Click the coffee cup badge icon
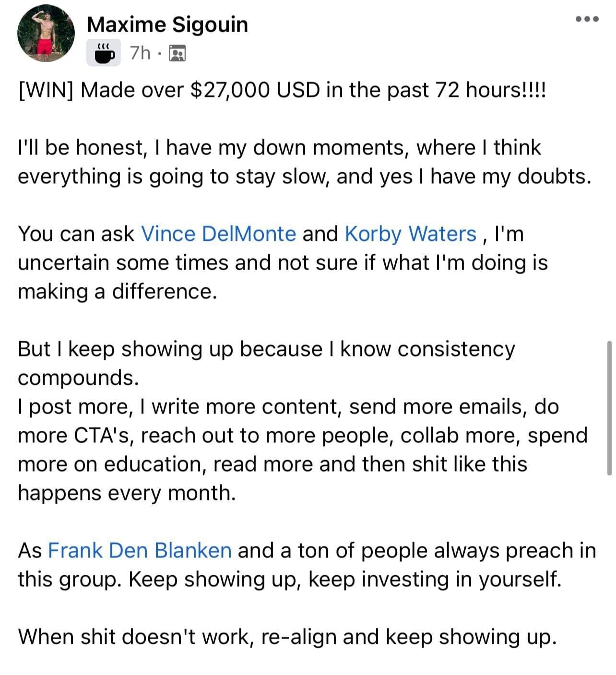The width and height of the screenshot is (616, 675). [x=103, y=53]
